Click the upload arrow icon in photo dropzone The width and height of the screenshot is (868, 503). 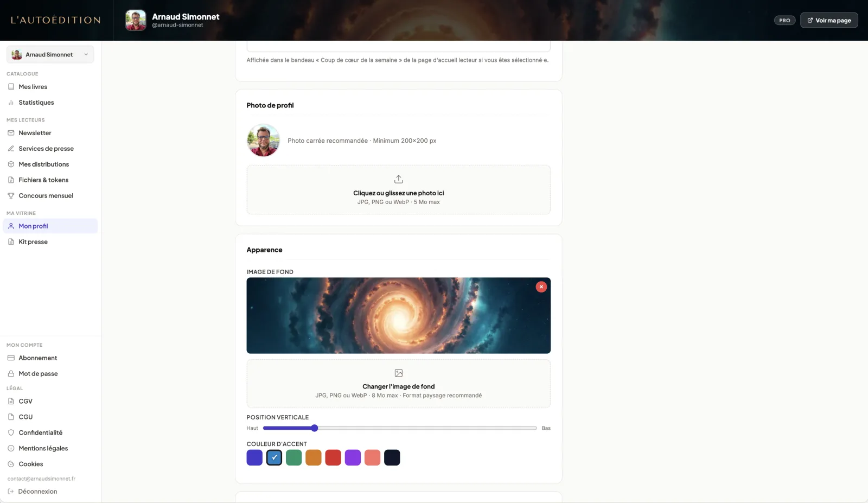pyautogui.click(x=399, y=179)
